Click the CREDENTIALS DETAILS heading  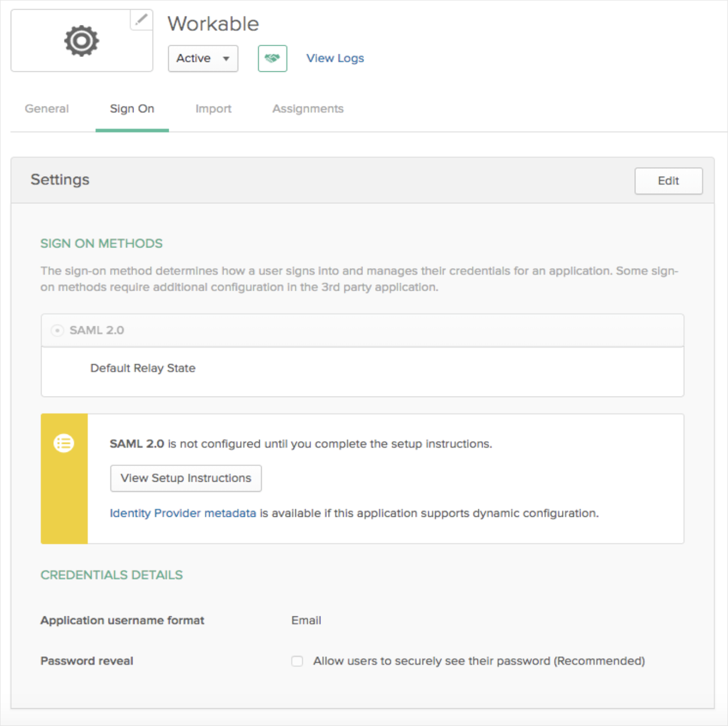tap(112, 575)
